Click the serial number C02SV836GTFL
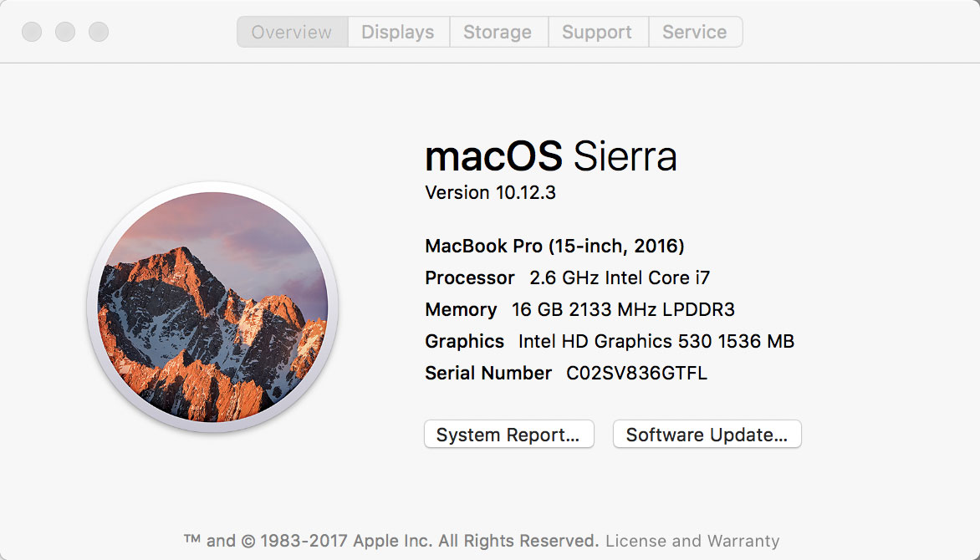The height and width of the screenshot is (560, 980). [636, 374]
